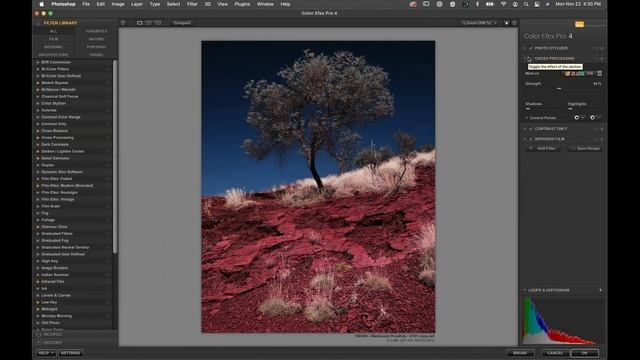Select the Cross Processing filter in library
The width and height of the screenshot is (640, 360).
tap(58, 138)
